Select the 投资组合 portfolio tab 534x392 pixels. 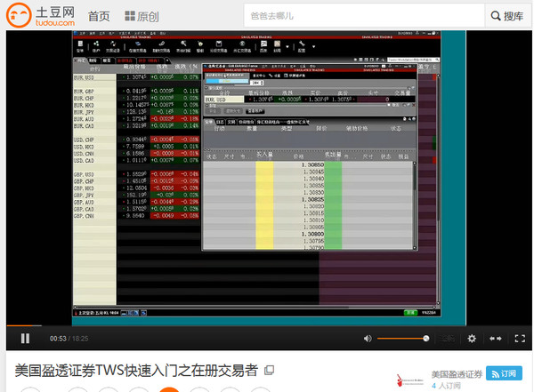(246, 122)
